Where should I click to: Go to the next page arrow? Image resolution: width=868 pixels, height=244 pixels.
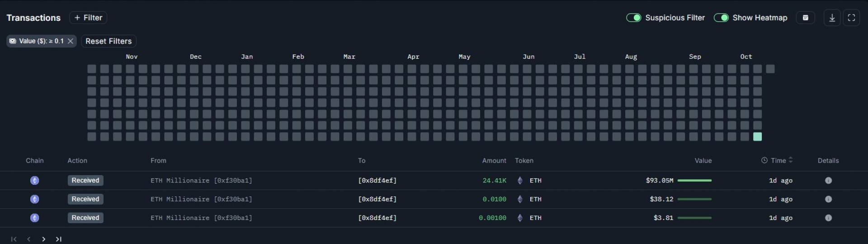click(x=43, y=239)
